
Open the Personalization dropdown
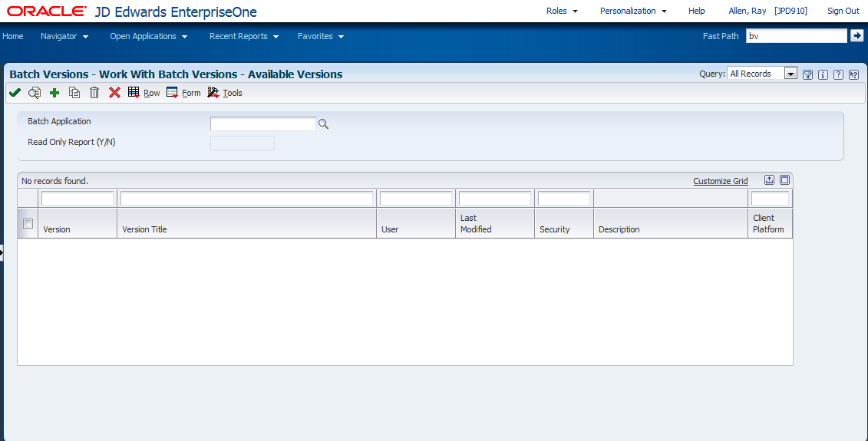point(633,11)
